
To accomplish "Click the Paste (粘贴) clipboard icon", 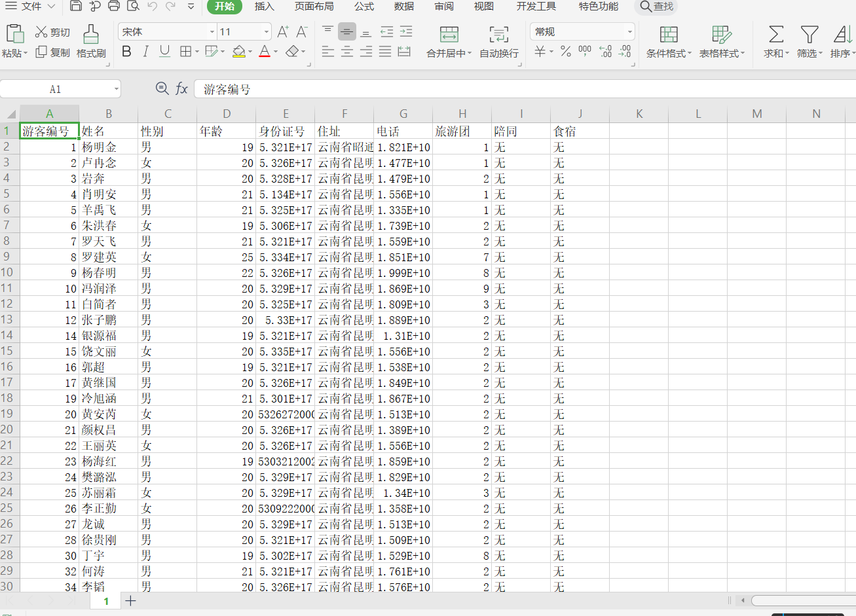I will [x=14, y=33].
